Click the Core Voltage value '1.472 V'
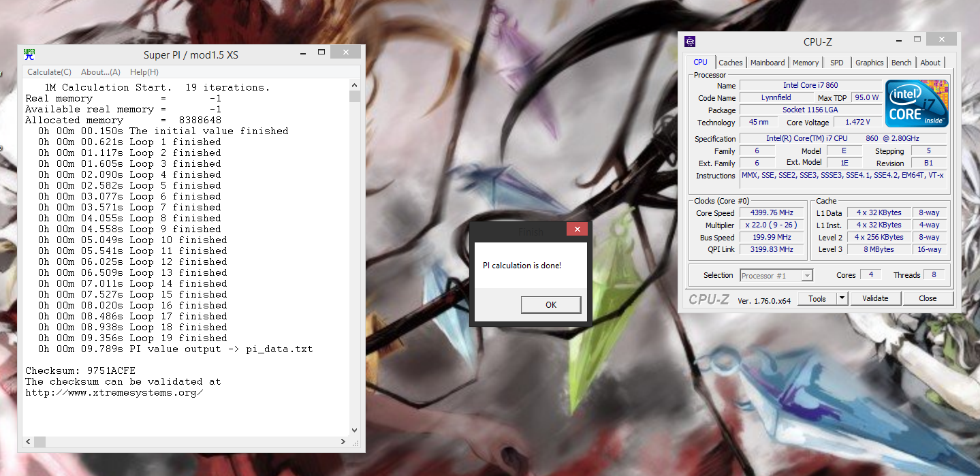980x476 pixels. [857, 122]
